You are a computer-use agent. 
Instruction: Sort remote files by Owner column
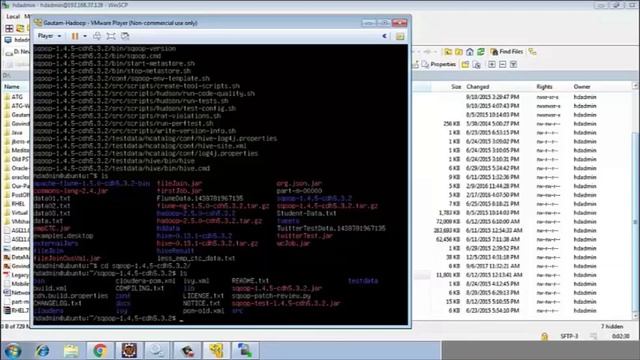coord(582,87)
